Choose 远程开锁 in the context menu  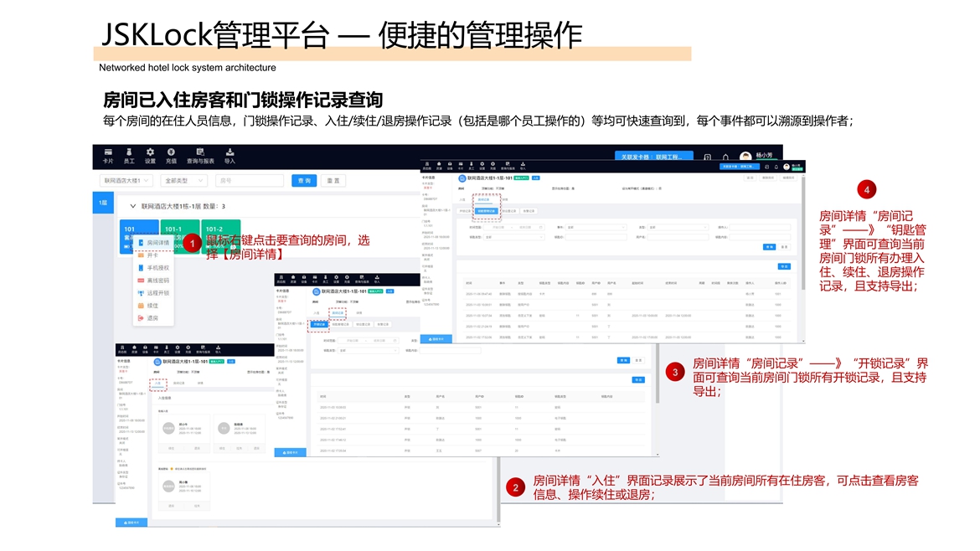[157, 293]
